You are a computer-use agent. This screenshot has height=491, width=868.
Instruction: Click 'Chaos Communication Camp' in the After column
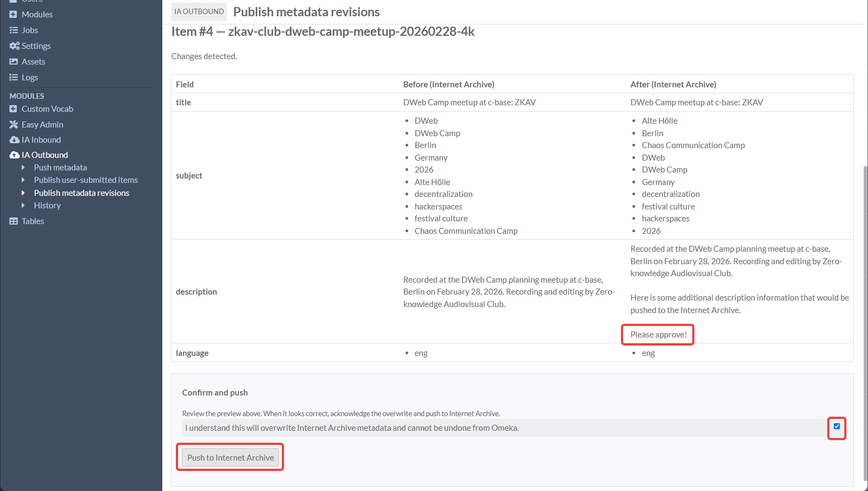pyautogui.click(x=693, y=145)
